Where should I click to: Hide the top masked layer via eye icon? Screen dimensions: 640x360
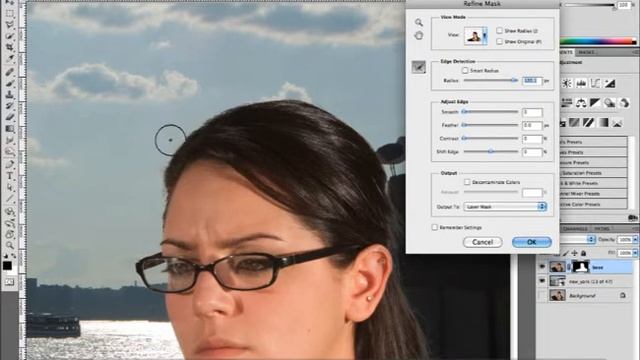(542, 267)
